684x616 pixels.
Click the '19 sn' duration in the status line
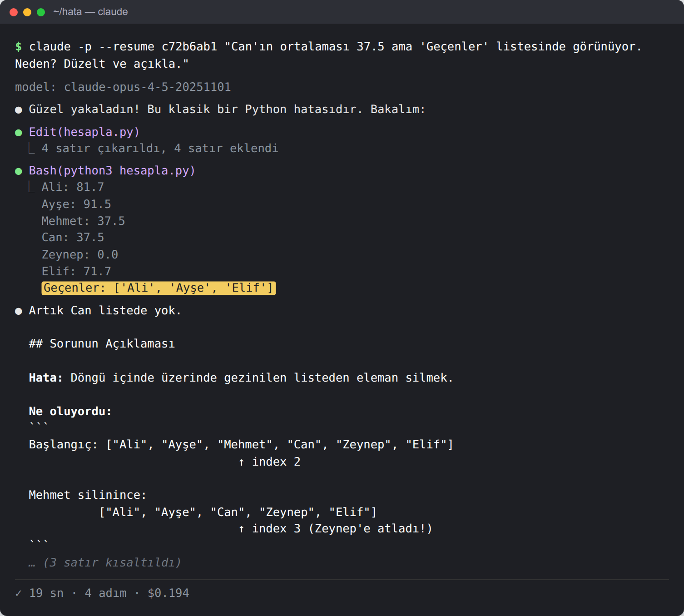coord(46,593)
